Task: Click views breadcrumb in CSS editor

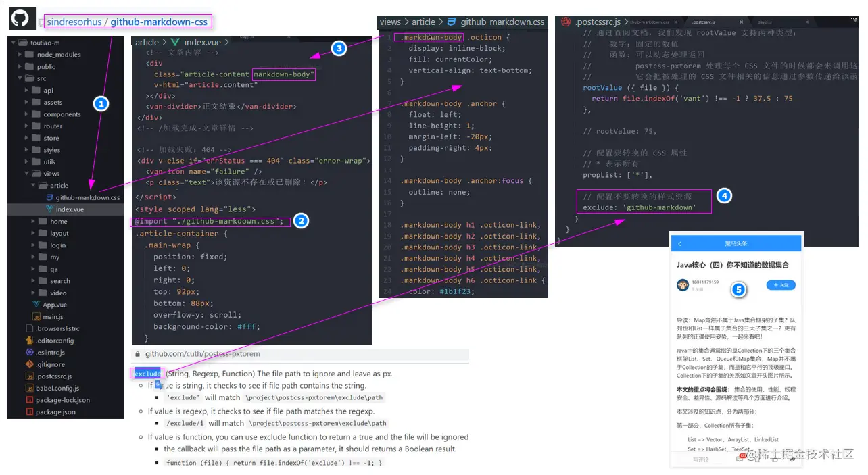Action: (390, 22)
